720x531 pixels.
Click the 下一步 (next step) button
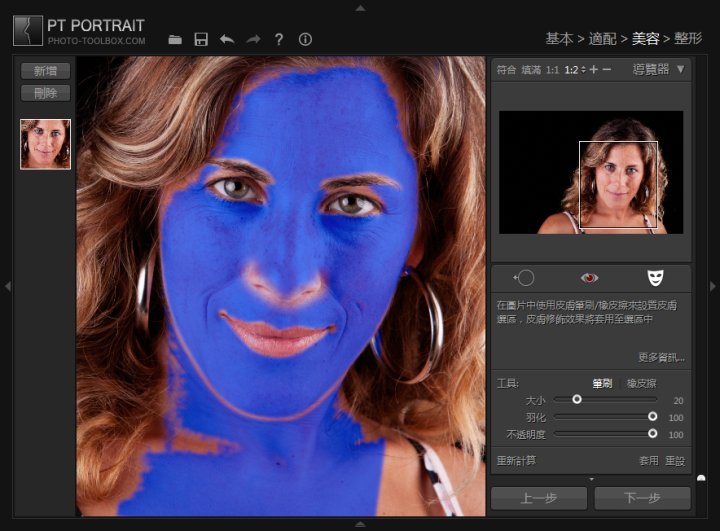pos(642,498)
